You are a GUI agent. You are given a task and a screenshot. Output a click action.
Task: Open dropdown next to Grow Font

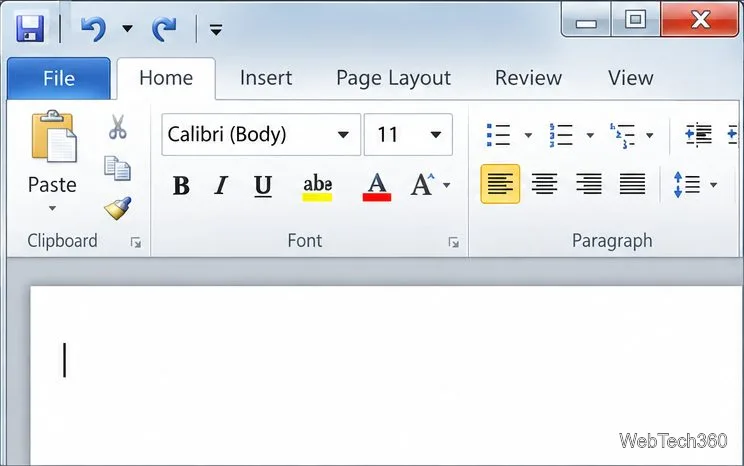coord(446,185)
